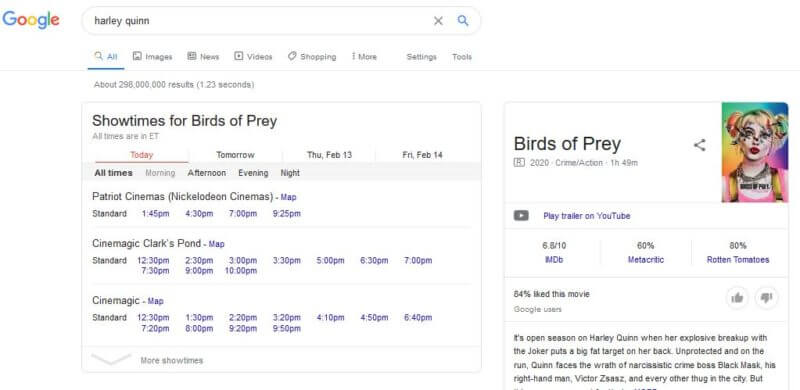
Task: Click the magnifier search button
Action: (x=463, y=20)
